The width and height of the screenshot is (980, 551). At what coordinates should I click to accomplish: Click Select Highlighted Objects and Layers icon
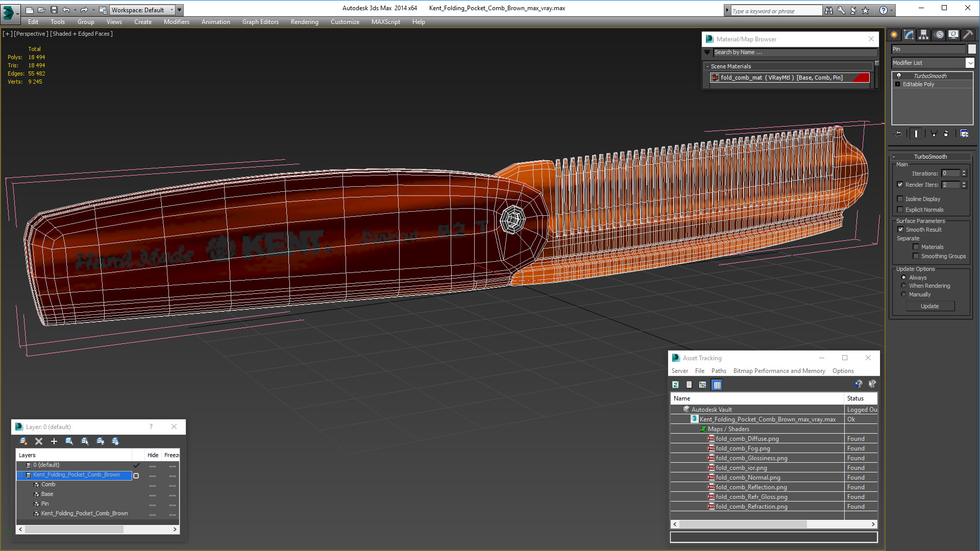coord(69,441)
